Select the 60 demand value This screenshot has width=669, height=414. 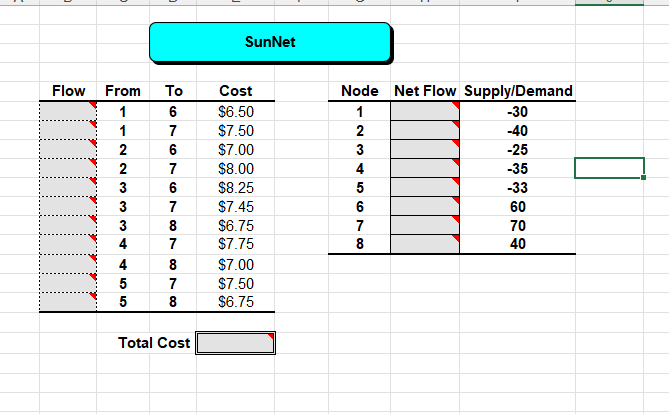pos(518,207)
